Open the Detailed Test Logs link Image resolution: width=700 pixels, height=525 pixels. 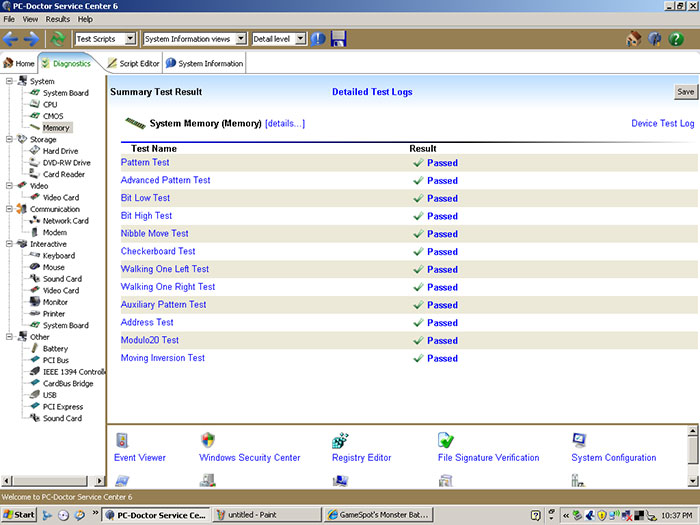372,92
